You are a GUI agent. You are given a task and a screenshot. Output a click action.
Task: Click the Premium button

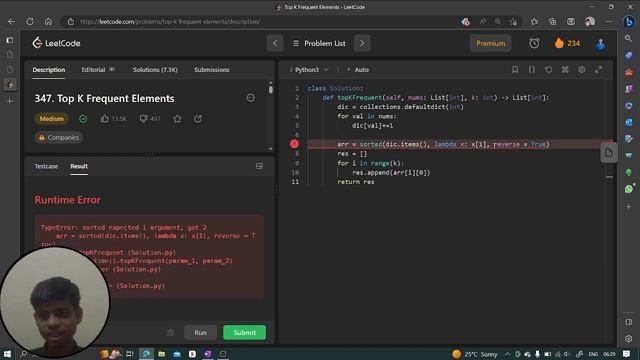click(x=491, y=43)
